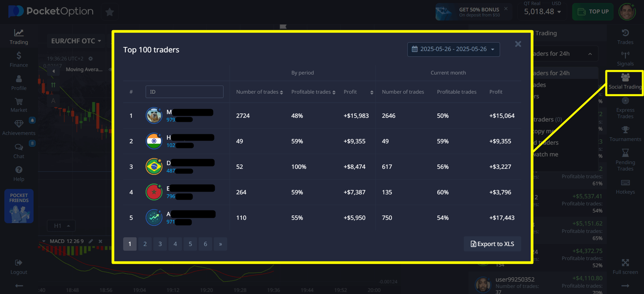Open Pending Trades panel
644x294 pixels.
click(x=625, y=160)
